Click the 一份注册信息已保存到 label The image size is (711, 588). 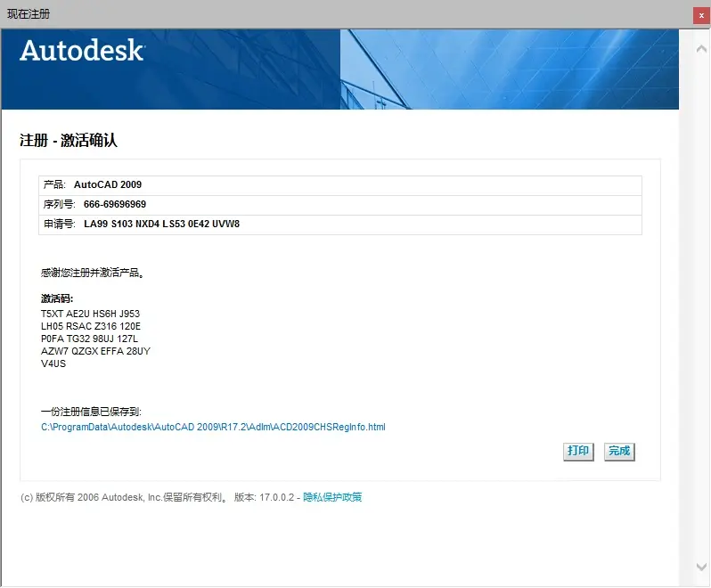(x=91, y=412)
